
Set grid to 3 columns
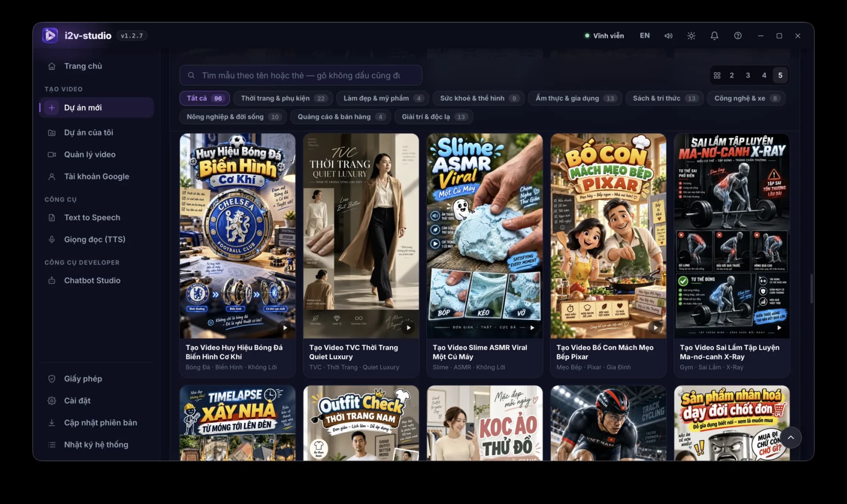coord(748,75)
